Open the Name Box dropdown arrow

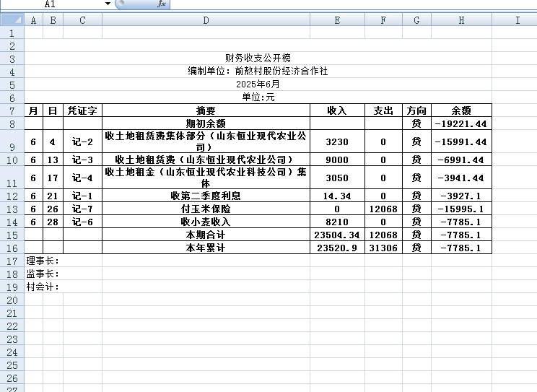pyautogui.click(x=108, y=4)
